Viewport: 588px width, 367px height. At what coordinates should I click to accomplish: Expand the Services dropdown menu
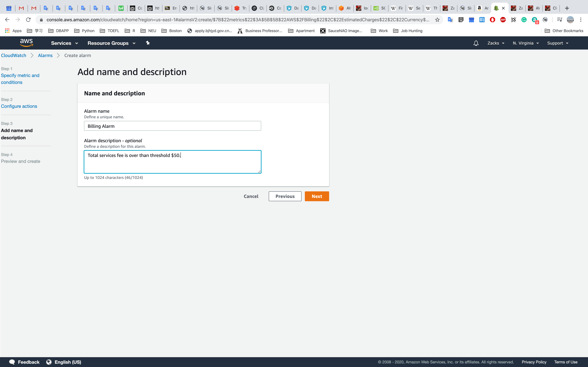click(x=64, y=43)
